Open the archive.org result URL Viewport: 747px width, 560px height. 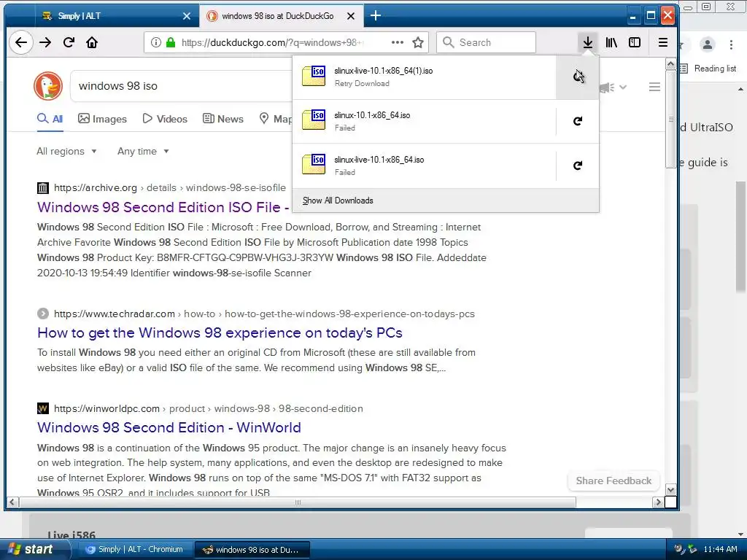169,187
